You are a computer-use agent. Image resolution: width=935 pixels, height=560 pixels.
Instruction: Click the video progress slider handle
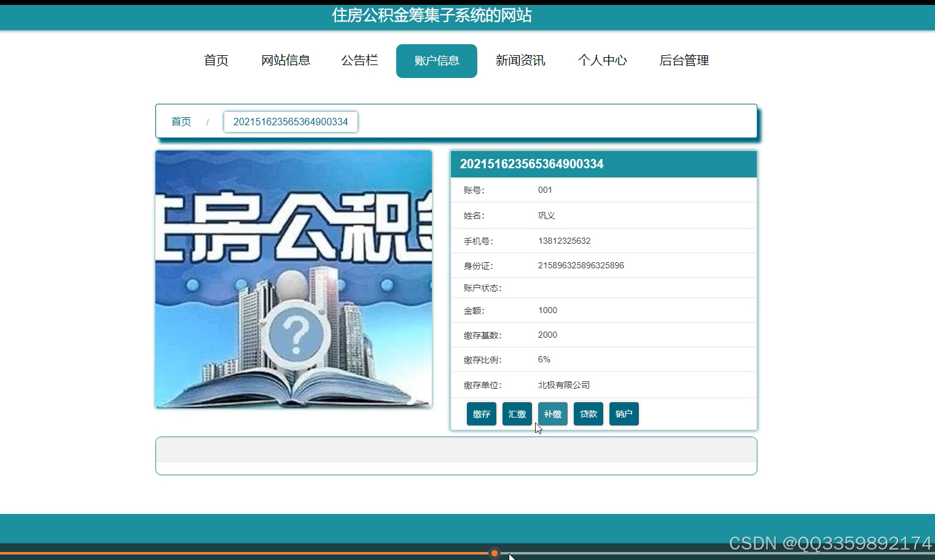tap(495, 553)
